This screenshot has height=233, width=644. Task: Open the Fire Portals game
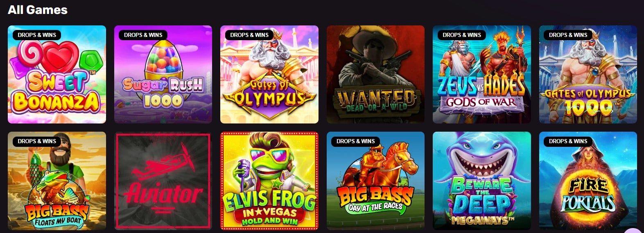click(588, 181)
